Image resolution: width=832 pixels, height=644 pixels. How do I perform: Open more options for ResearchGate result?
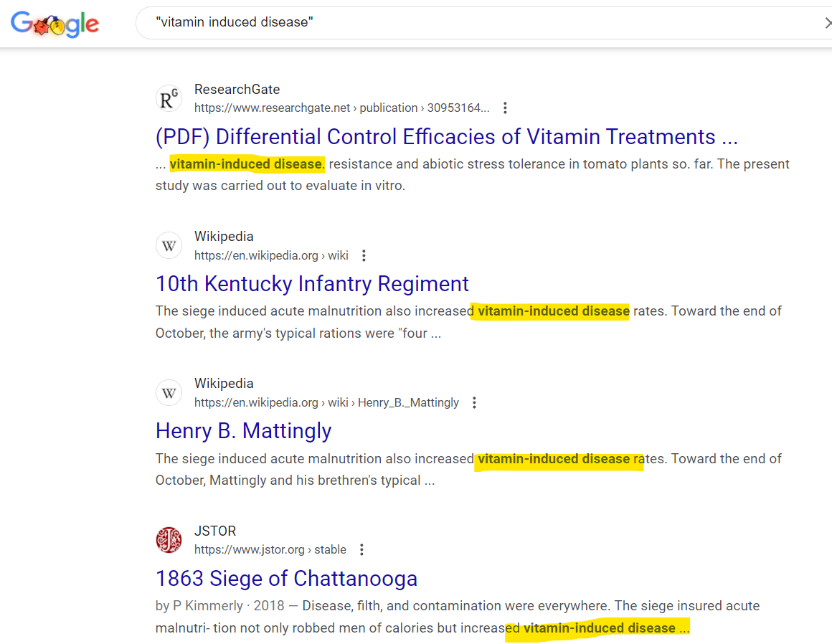tap(505, 108)
